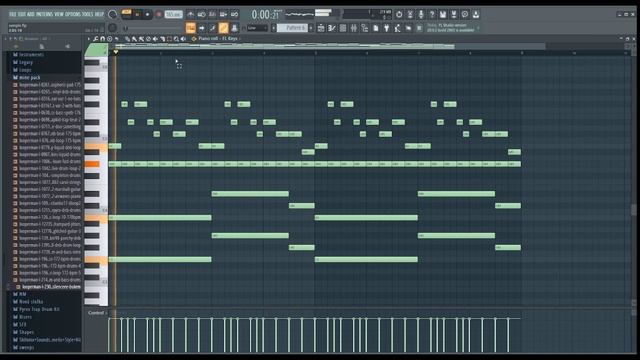
Task: Open the Line snap selector
Action: pyautogui.click(x=257, y=28)
